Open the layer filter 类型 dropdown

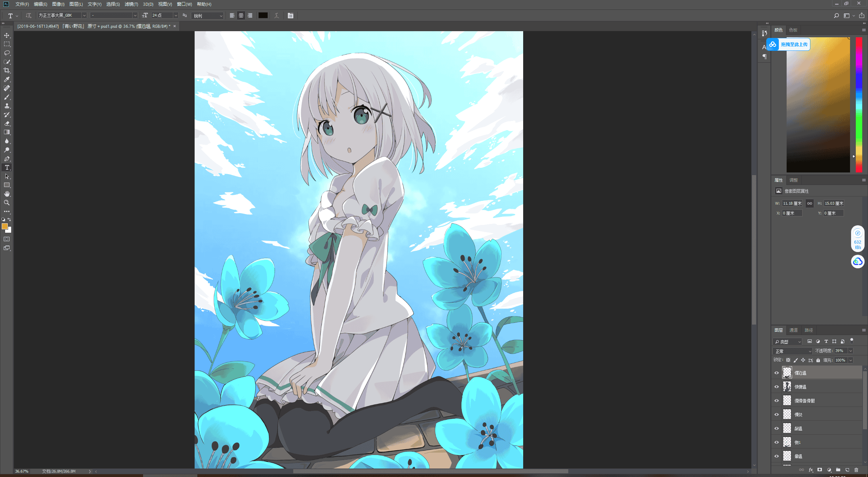point(787,341)
